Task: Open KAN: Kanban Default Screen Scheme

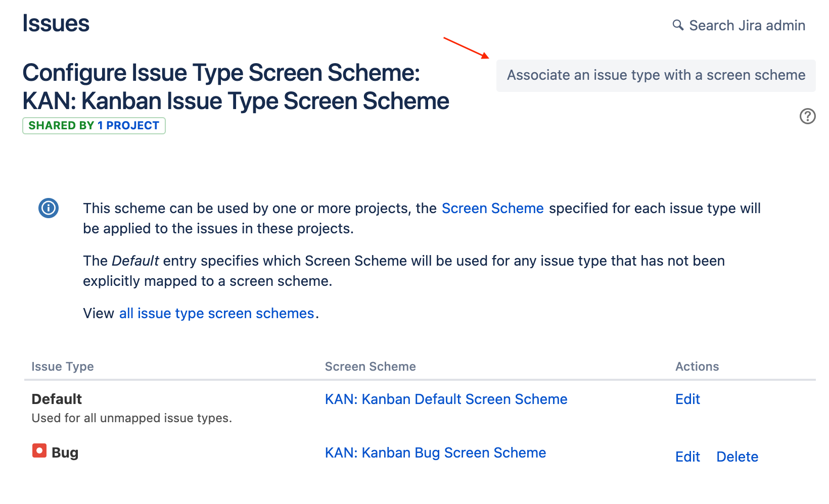Action: click(x=446, y=399)
